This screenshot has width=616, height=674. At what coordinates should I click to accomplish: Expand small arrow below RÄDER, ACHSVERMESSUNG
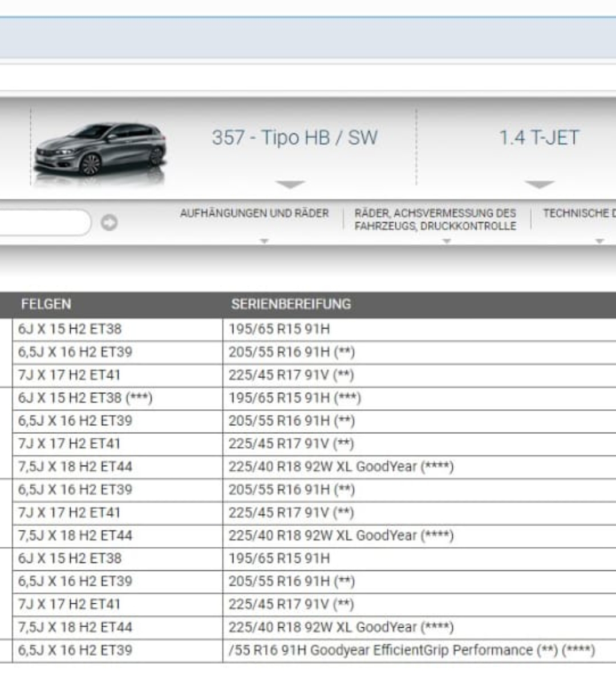(447, 241)
